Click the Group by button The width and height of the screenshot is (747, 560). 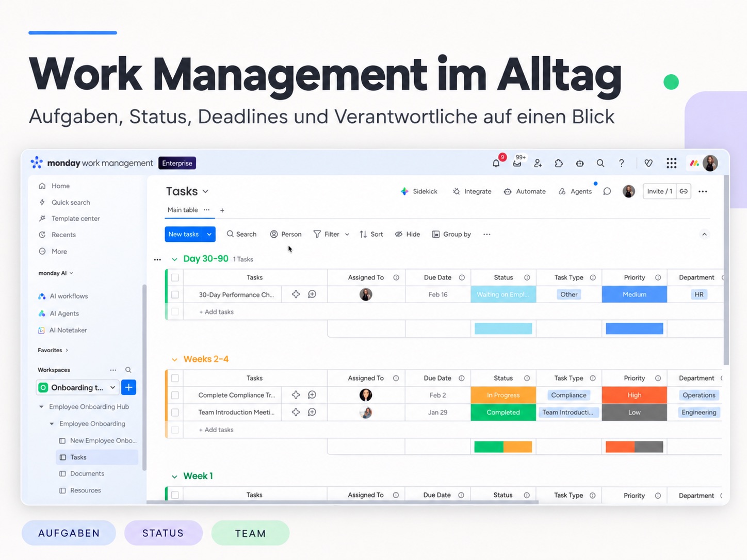451,234
